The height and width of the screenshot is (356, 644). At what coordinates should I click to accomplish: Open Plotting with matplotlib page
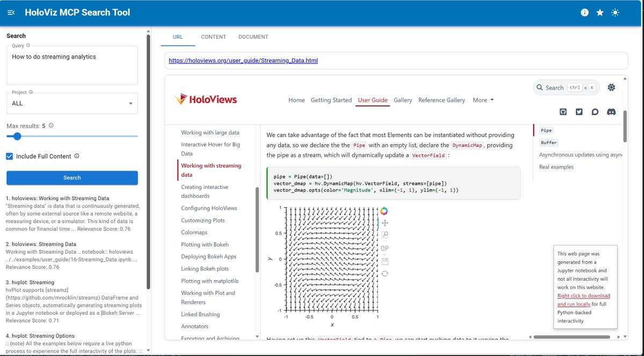point(210,281)
